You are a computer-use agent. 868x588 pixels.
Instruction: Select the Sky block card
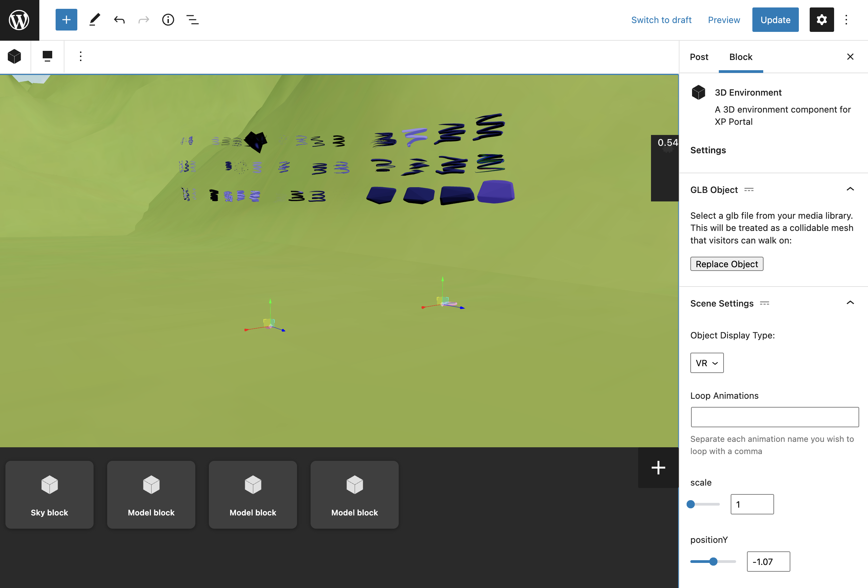coord(49,494)
